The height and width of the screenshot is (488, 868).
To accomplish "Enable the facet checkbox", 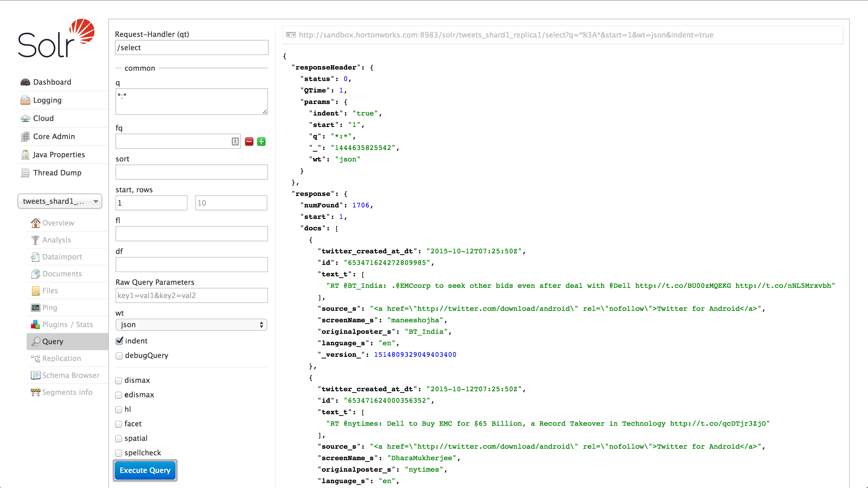I will 119,424.
